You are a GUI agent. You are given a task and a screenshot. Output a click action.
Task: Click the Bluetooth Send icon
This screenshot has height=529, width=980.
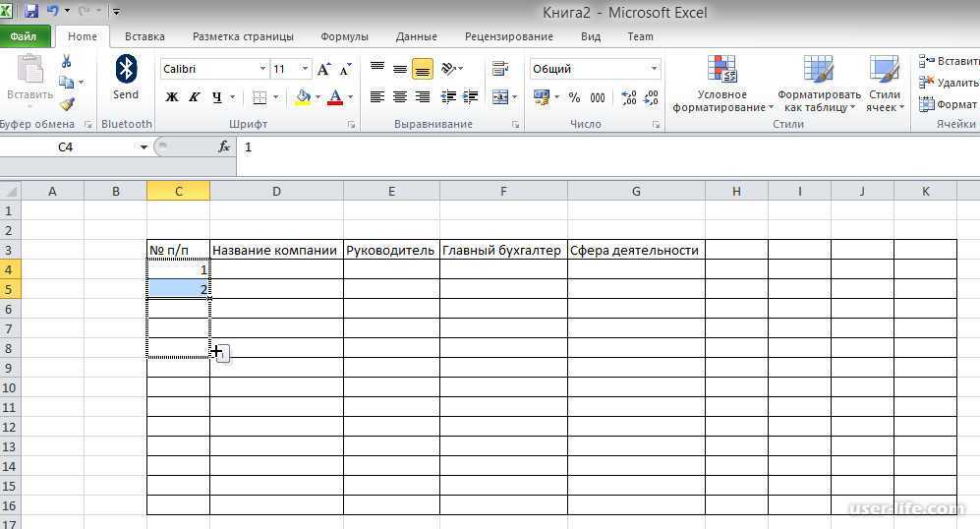point(126,78)
